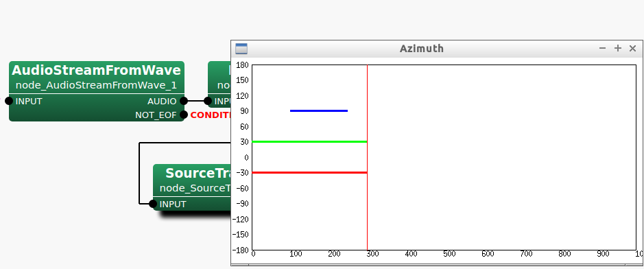Close the Azimuth window
The image size is (644, 269).
point(632,49)
